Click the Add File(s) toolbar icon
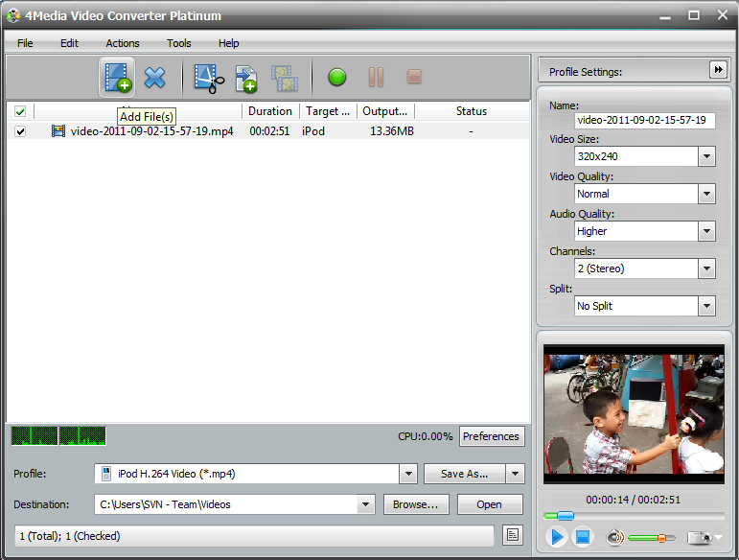 click(x=117, y=78)
